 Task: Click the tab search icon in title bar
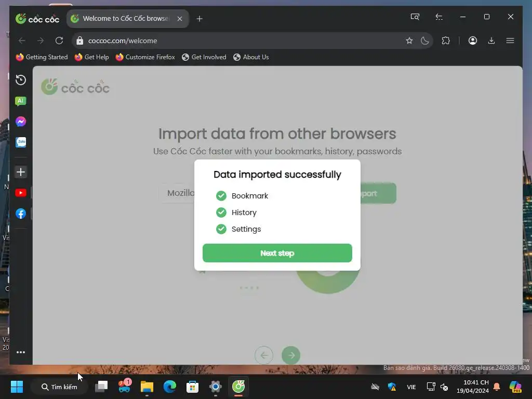[415, 17]
